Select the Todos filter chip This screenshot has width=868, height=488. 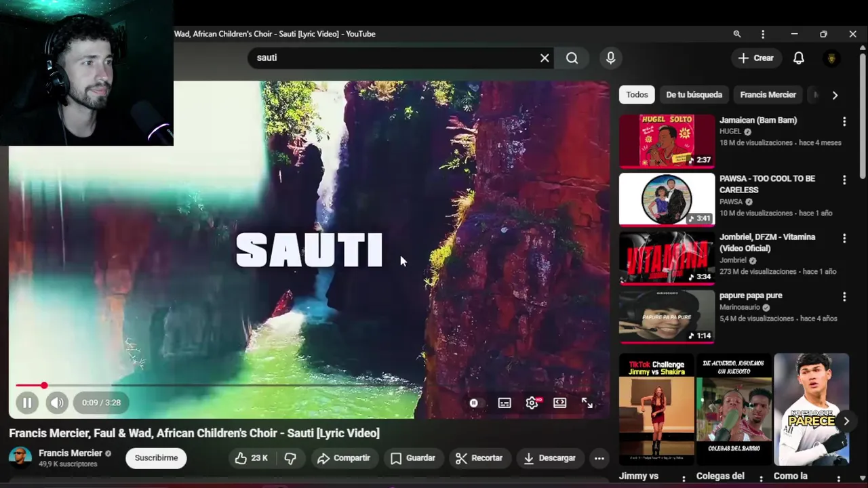(x=637, y=95)
